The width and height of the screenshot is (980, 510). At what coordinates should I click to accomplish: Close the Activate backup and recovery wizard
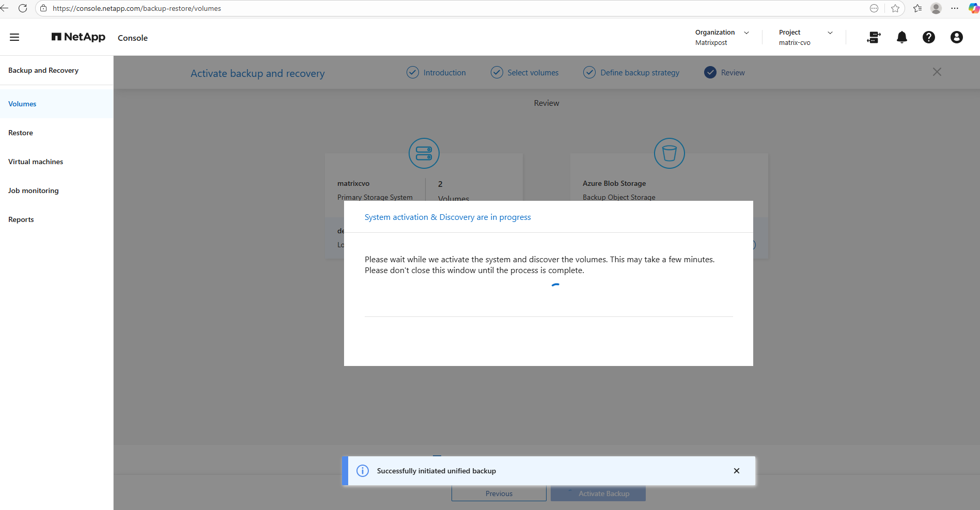[937, 72]
